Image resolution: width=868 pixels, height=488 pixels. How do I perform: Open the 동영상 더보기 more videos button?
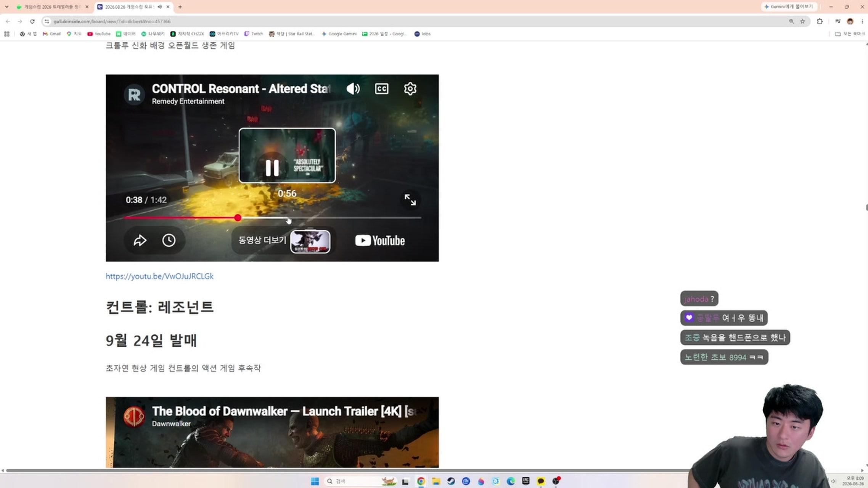pyautogui.click(x=284, y=241)
